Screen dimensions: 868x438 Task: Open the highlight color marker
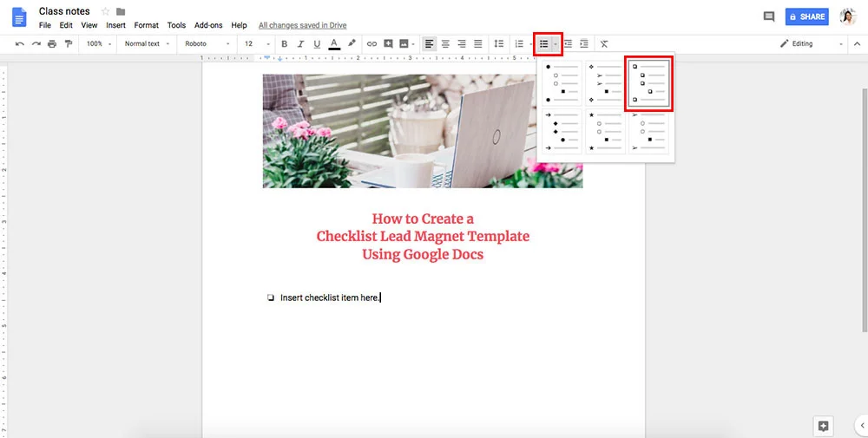pyautogui.click(x=352, y=43)
